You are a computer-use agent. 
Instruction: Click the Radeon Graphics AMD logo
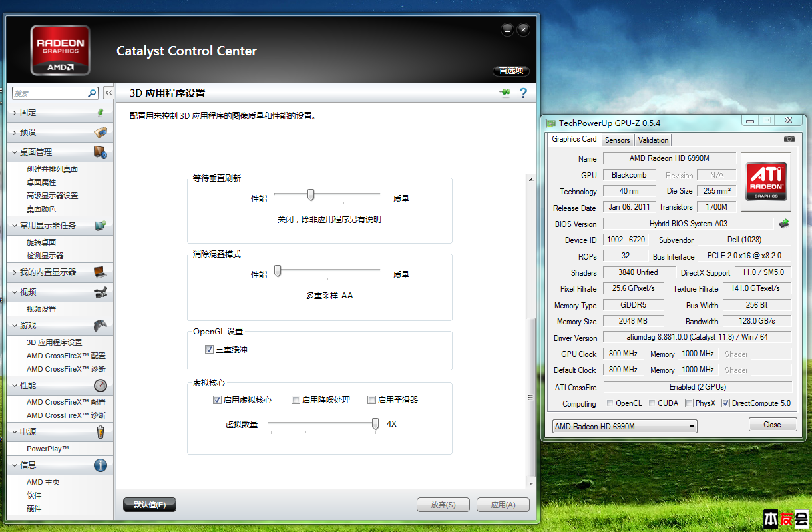coord(61,50)
